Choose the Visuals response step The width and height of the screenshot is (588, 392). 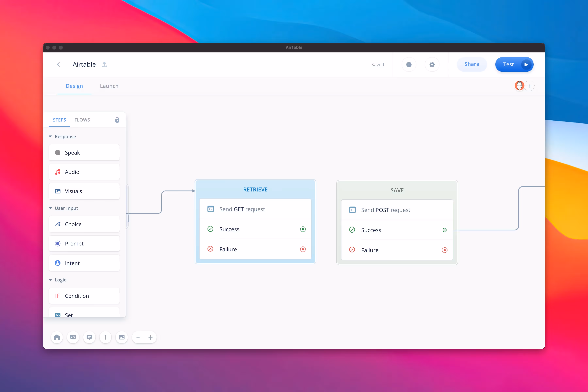tap(84, 191)
